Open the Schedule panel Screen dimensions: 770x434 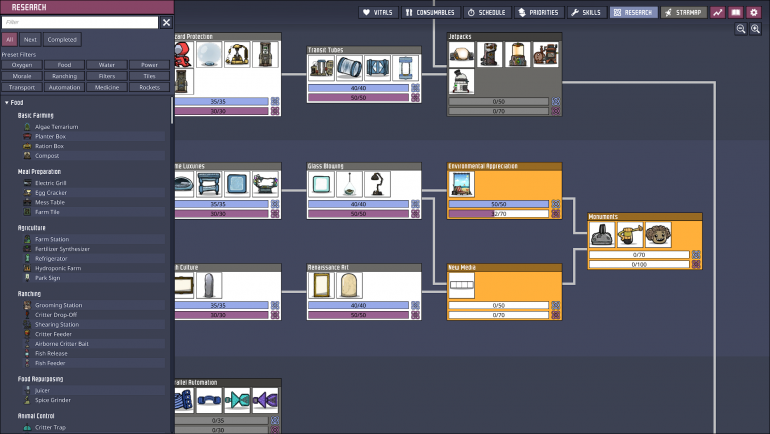pyautogui.click(x=487, y=12)
